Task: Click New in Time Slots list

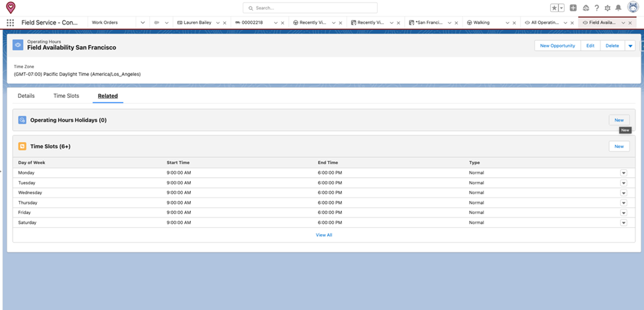Action: click(x=619, y=146)
